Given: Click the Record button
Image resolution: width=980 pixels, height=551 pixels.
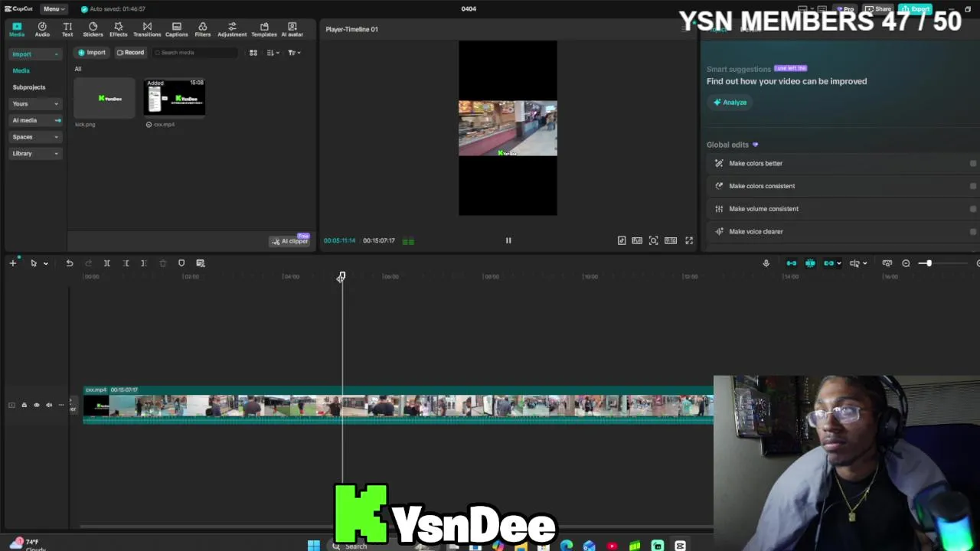Looking at the screenshot, I should pyautogui.click(x=130, y=52).
